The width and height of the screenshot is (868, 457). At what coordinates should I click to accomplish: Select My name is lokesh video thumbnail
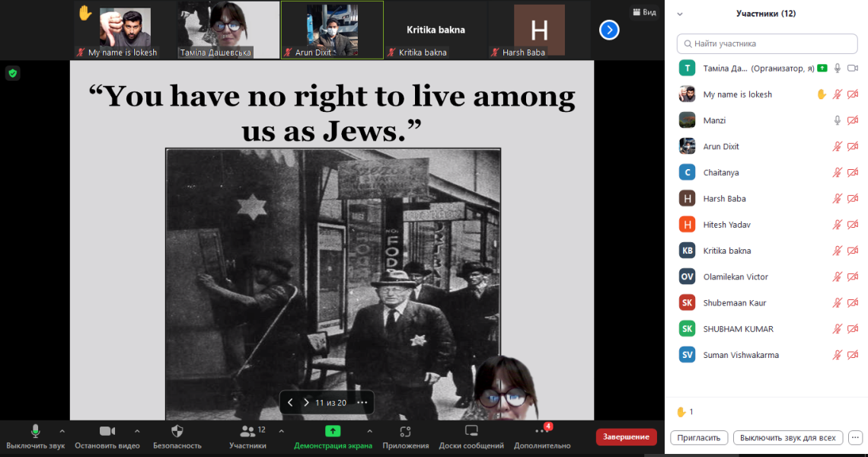(125, 30)
